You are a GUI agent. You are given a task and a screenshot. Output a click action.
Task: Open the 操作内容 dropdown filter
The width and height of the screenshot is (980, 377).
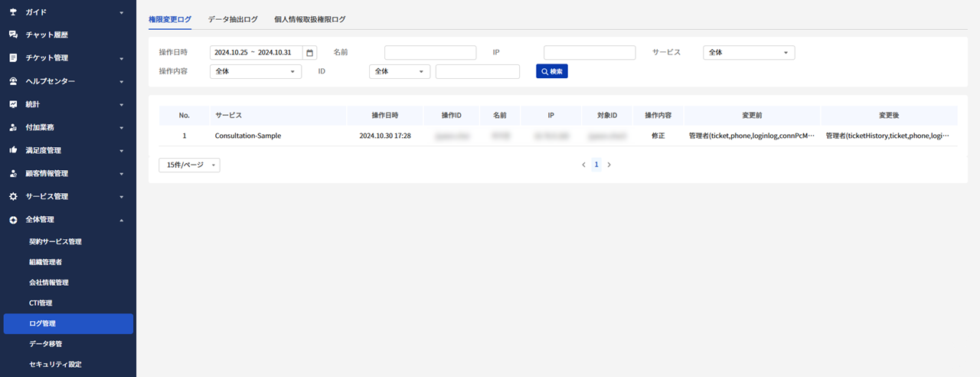[x=255, y=71]
